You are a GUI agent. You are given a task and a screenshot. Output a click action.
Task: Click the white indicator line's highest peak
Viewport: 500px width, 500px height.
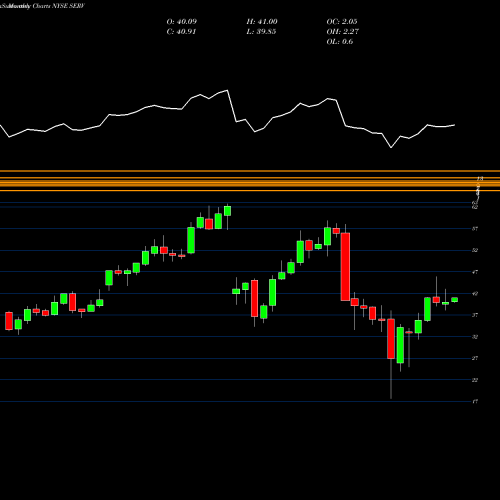pos(227,90)
